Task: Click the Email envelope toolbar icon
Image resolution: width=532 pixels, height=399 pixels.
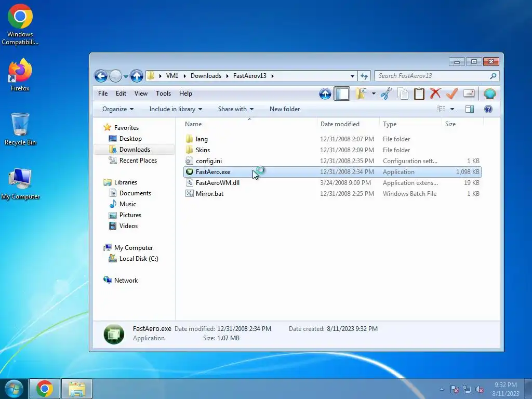Action: [x=469, y=94]
